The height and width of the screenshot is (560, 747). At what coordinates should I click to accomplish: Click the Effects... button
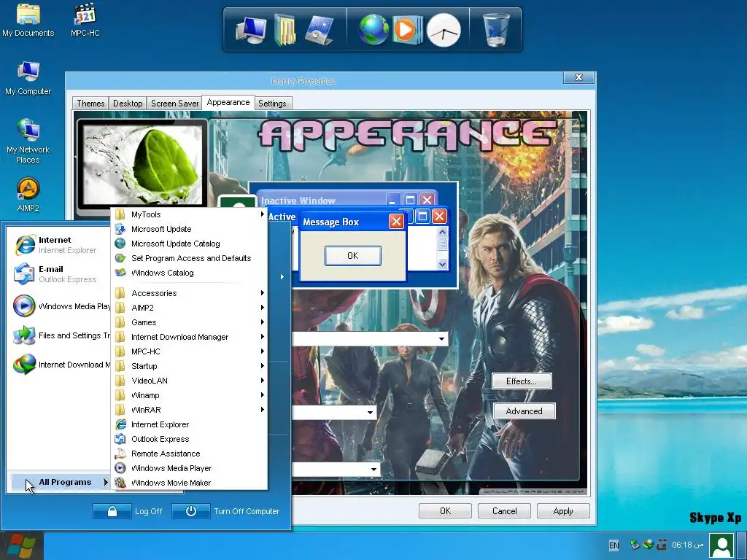522,381
